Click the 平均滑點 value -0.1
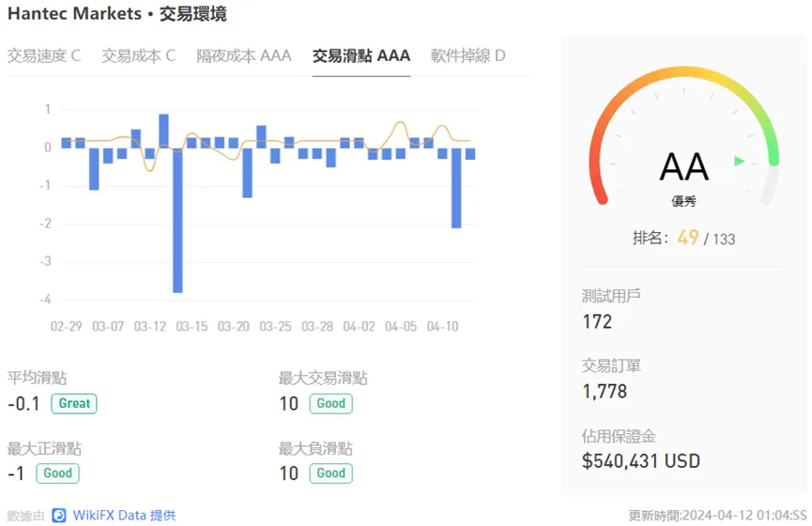The width and height of the screenshot is (812, 526). click(23, 403)
